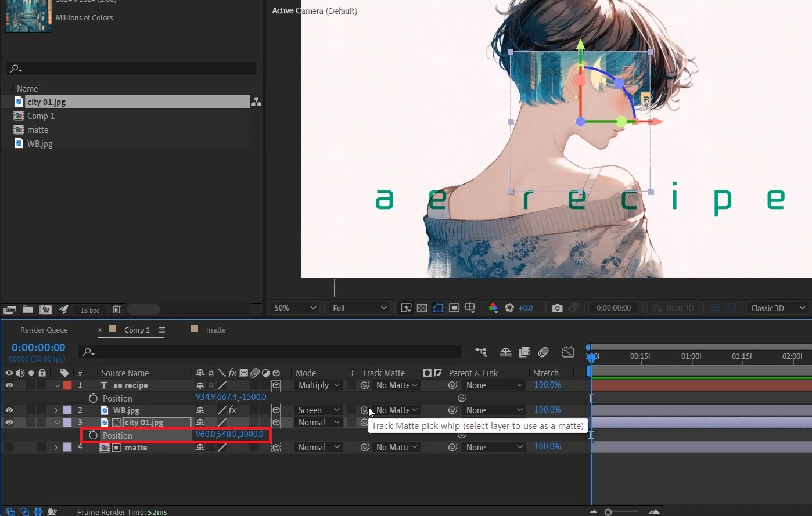Show the matte layer with eye box
Image resolution: width=812 pixels, height=516 pixels.
[x=9, y=448]
